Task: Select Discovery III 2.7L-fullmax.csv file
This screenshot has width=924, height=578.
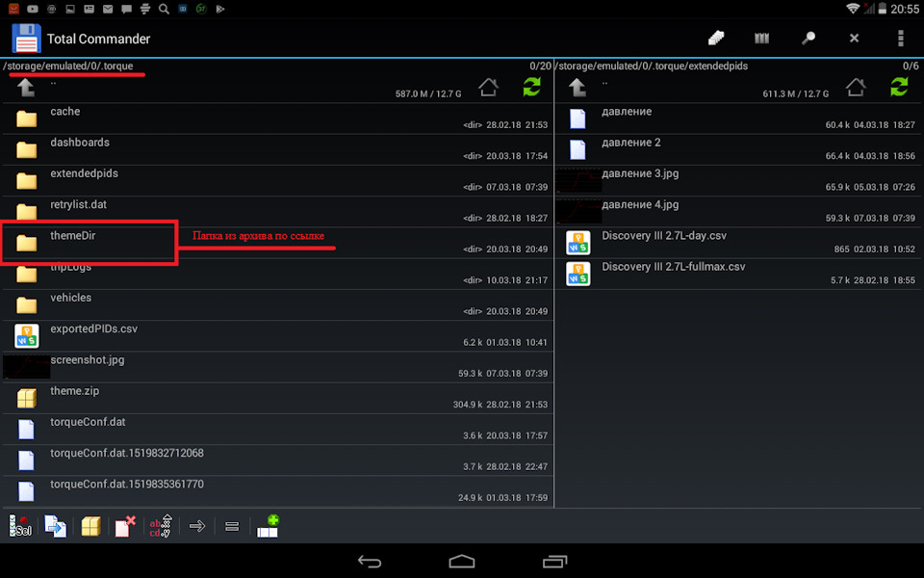Action: pyautogui.click(x=739, y=275)
